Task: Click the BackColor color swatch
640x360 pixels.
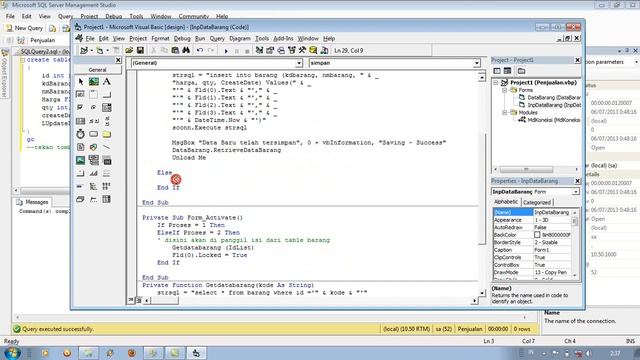Action: click(537, 235)
